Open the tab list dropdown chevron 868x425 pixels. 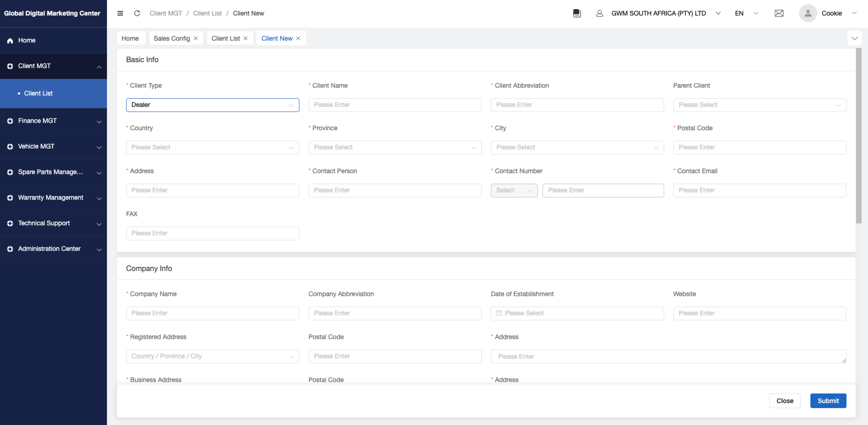[x=854, y=38]
